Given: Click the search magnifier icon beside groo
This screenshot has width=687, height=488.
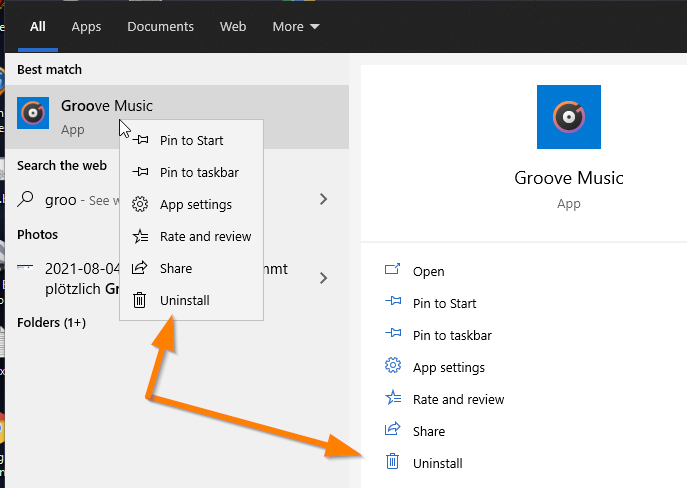Looking at the screenshot, I should point(27,199).
